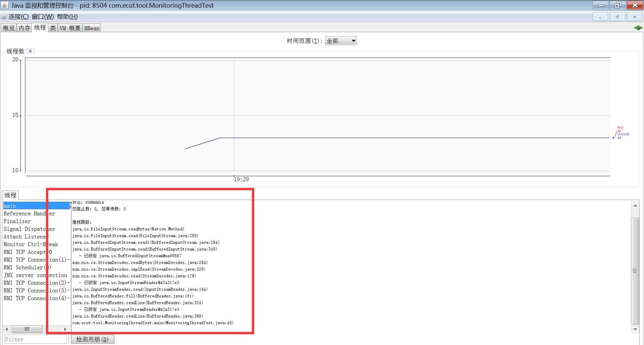Select the RMI TCP Connection(1) thread
The height and width of the screenshot is (345, 644).
36,260
